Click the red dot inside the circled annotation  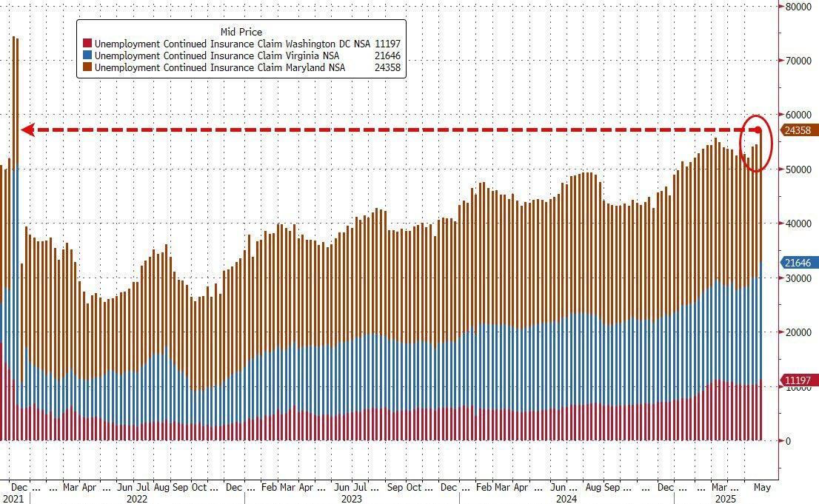758,130
